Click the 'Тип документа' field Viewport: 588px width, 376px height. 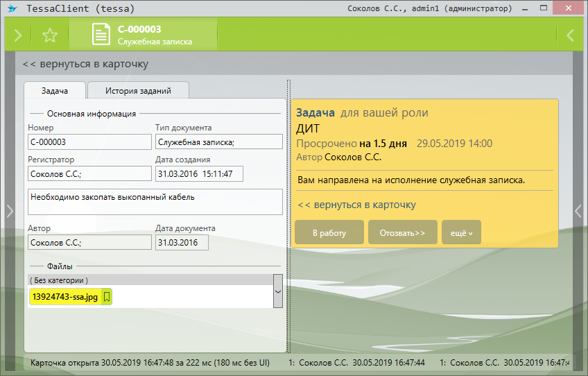point(218,142)
